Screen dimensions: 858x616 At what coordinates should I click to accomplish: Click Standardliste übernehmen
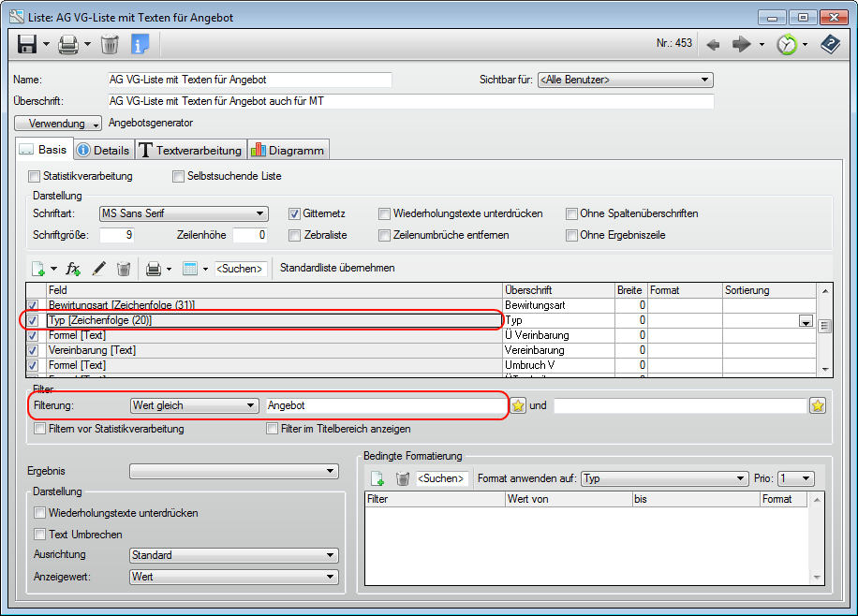(337, 268)
